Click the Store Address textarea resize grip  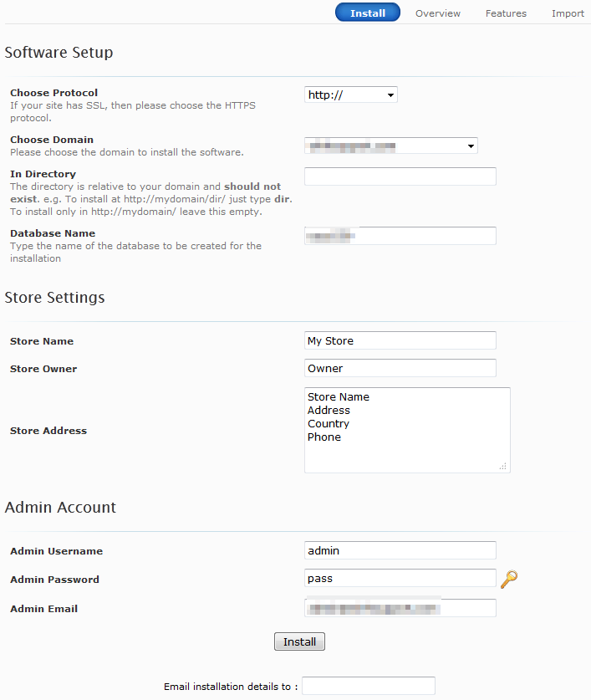click(503, 467)
